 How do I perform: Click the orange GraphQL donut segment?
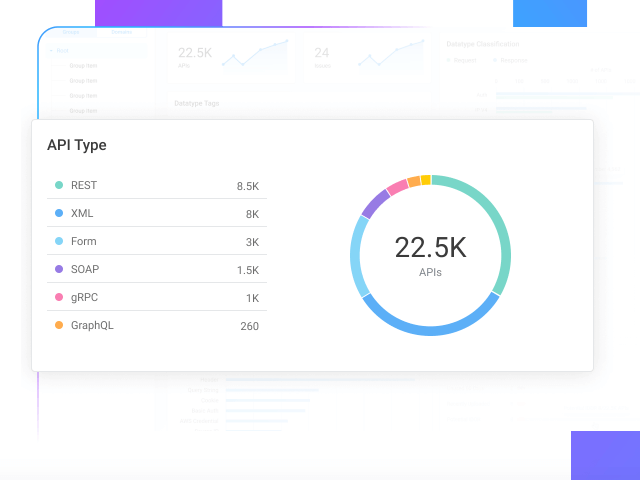point(414,181)
